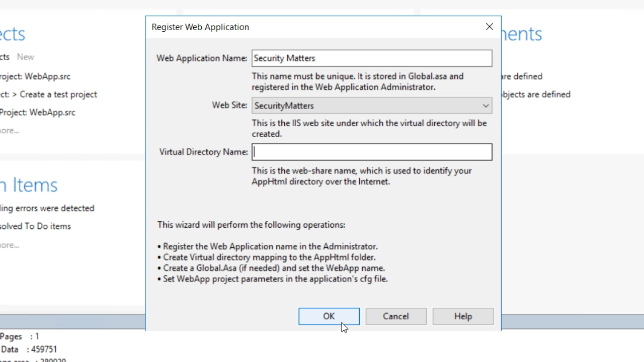Viewport: 644px width, 362px height.
Task: Click into the Virtual Directory Name box
Action: 371,152
